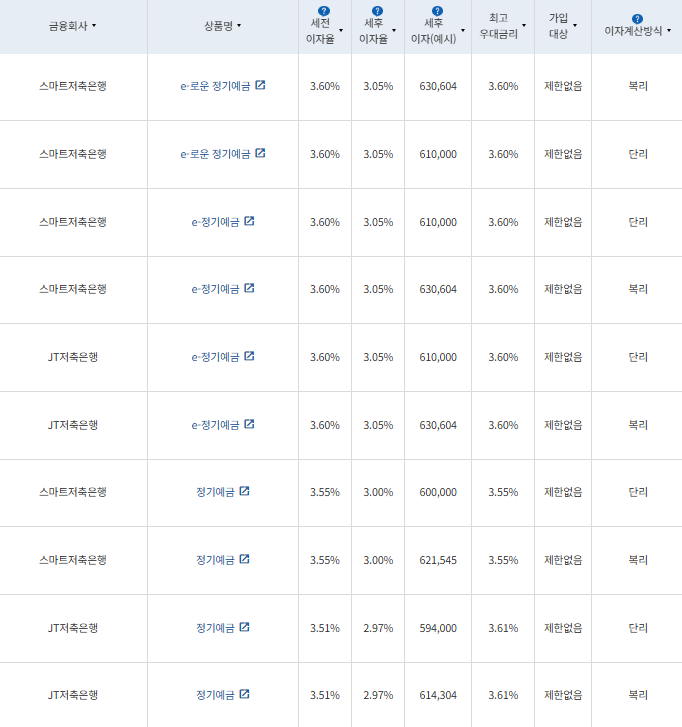This screenshot has width=682, height=727.
Task: Sort by 최고 우대금리 using its header arrow
Action: click(524, 26)
